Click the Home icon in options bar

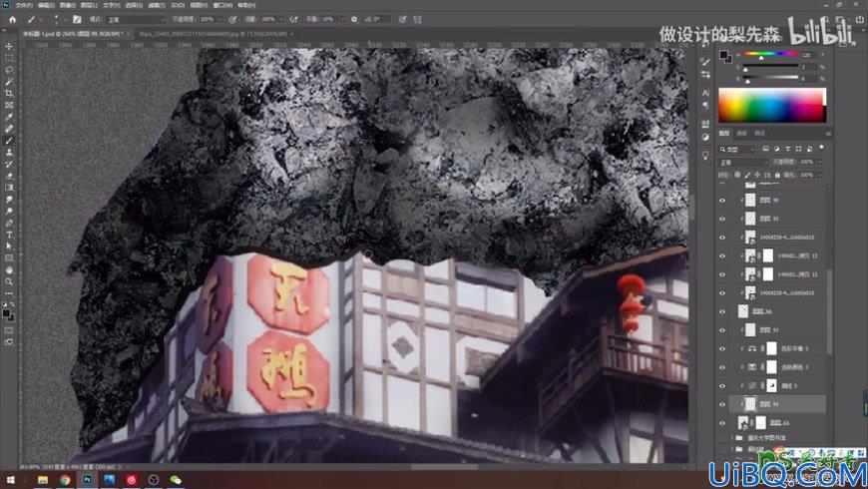[12, 19]
